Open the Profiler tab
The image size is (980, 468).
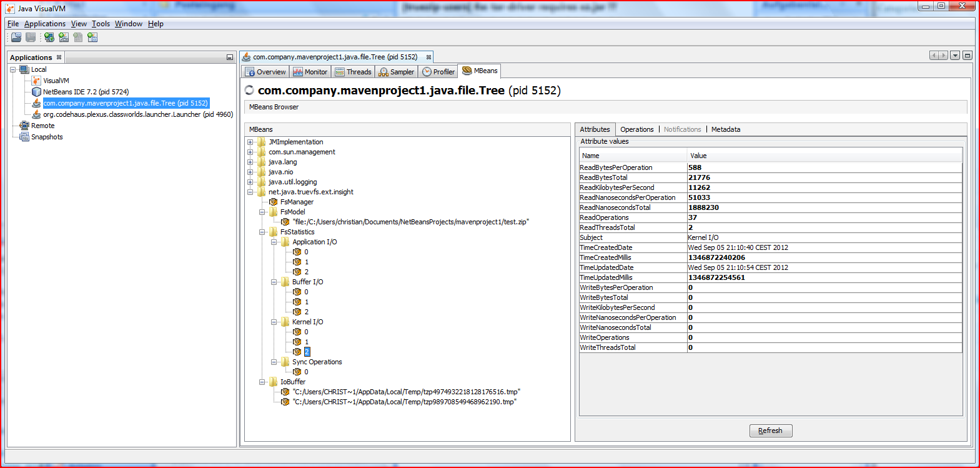click(x=438, y=72)
